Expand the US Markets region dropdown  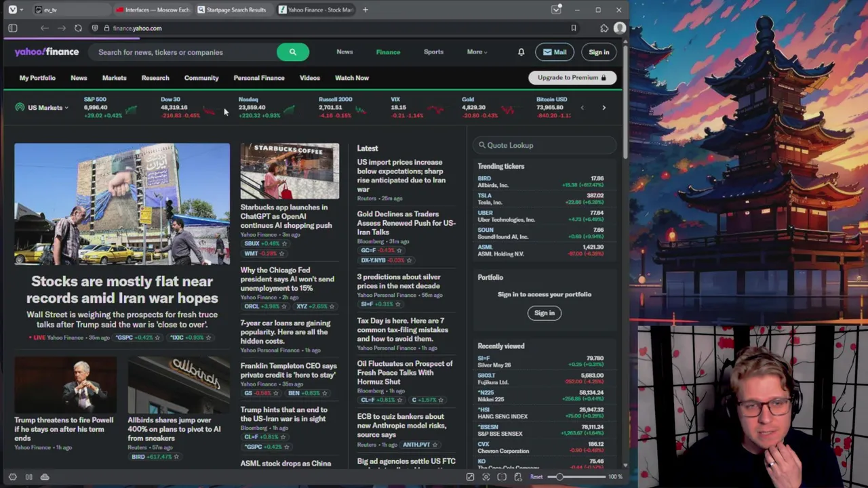pos(41,108)
